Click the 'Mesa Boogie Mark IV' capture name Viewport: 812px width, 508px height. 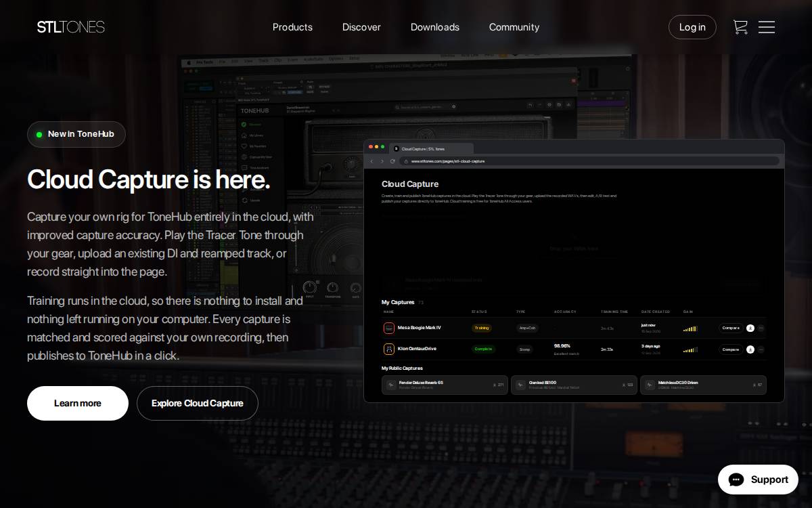(420, 328)
